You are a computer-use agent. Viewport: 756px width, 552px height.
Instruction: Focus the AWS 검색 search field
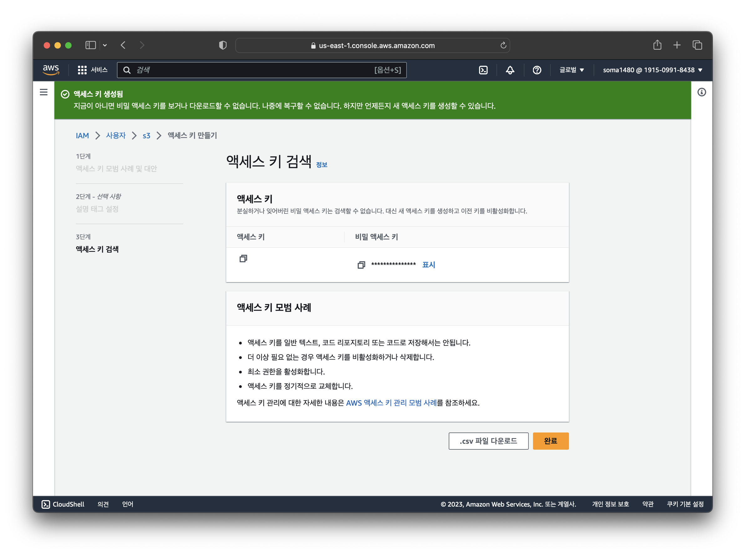pos(254,70)
